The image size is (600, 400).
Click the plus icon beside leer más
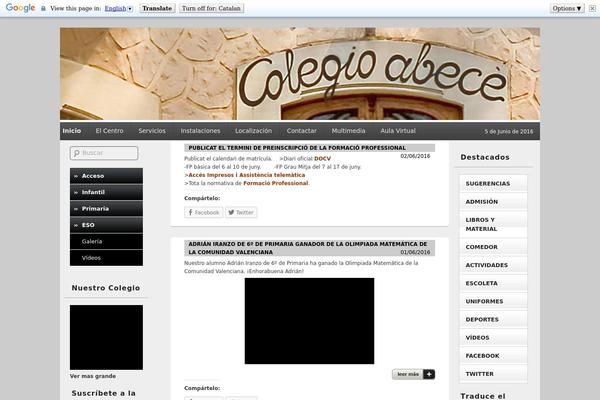(x=429, y=374)
